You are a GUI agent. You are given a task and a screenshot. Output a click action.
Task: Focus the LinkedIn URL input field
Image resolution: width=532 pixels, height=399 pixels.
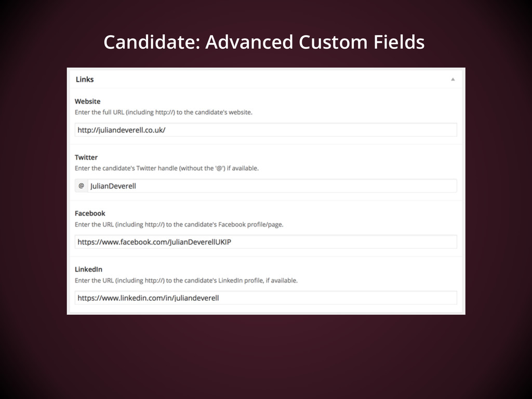click(265, 298)
